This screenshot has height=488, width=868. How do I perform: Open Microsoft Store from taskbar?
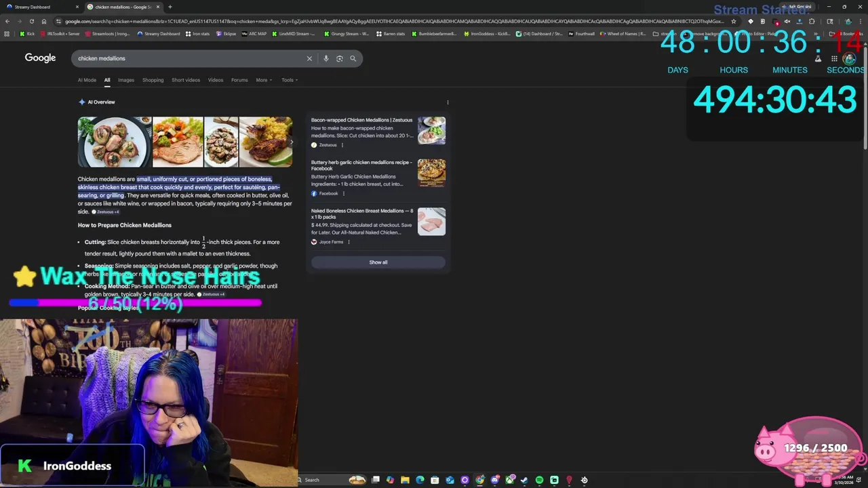coord(435,480)
